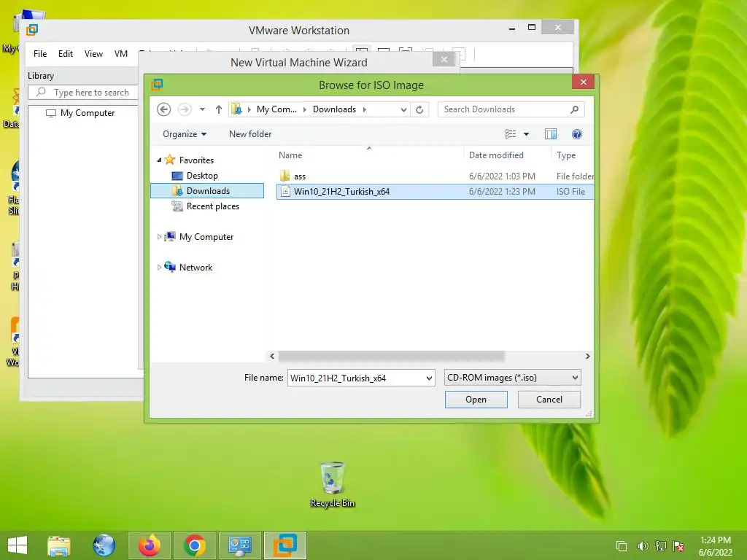
Task: Expand the address bar previous locations dropdown
Action: pos(403,110)
